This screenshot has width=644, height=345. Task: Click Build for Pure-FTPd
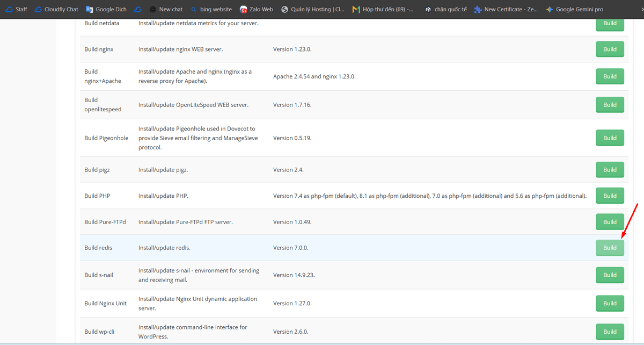pos(610,222)
